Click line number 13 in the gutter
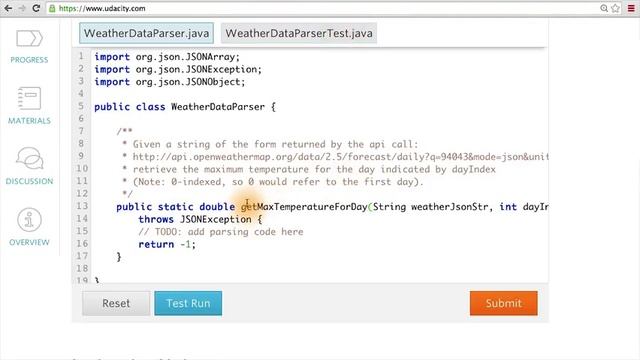Screen dimensions: 640x360 point(82,206)
